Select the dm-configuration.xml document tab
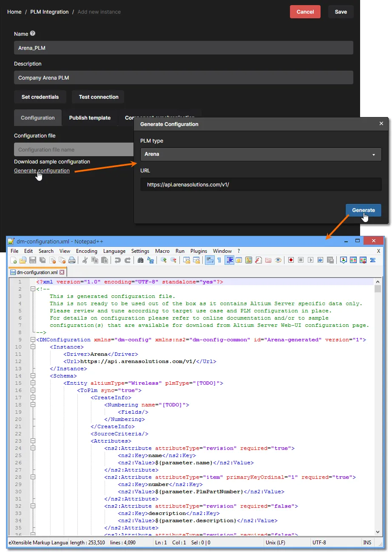 [37, 272]
